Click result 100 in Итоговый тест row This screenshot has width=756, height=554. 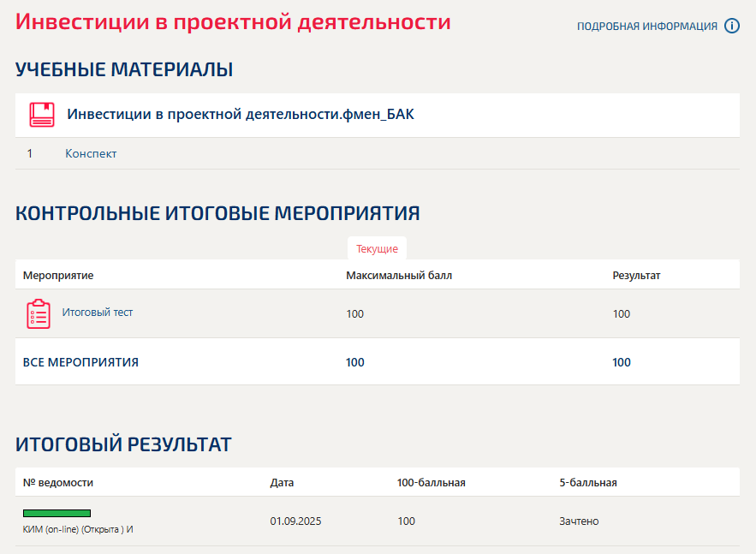point(622,314)
